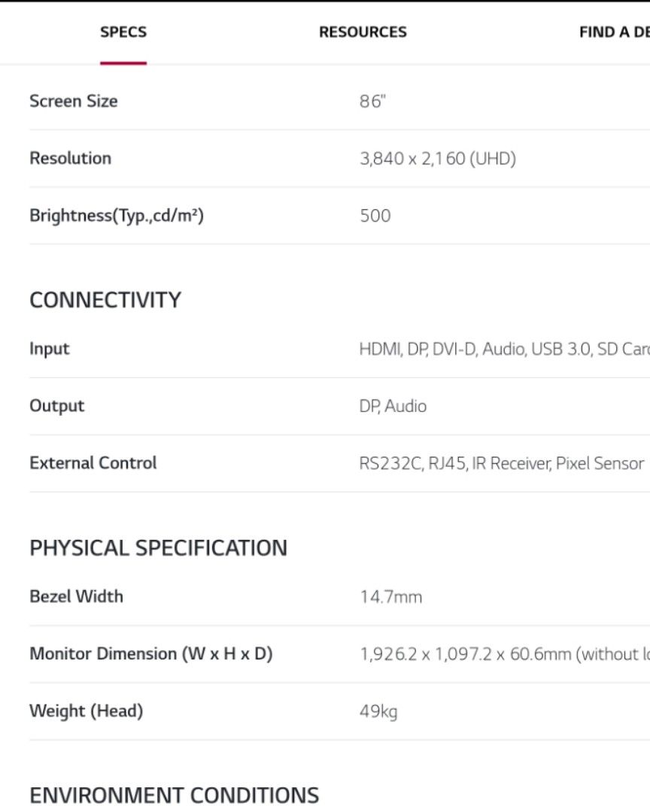Switch to the RESOURCES tab

[363, 32]
